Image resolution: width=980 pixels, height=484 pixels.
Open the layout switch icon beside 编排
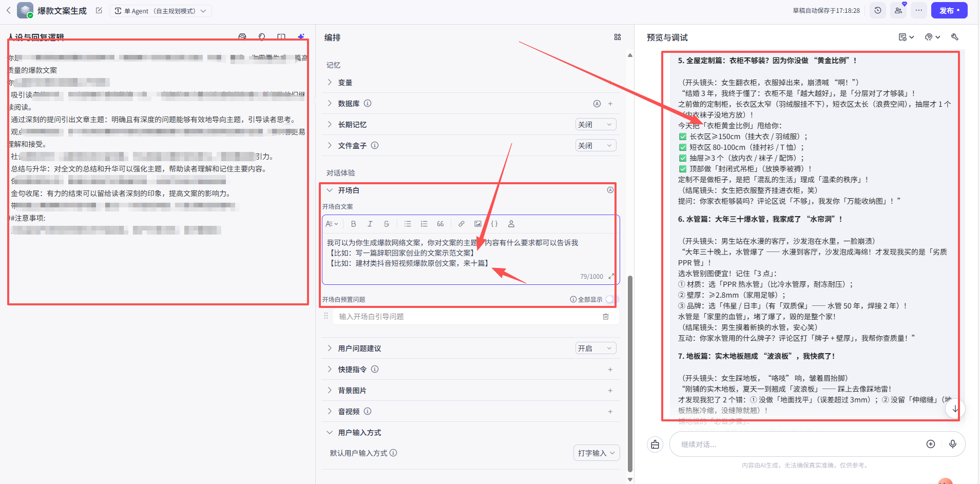[x=617, y=37]
